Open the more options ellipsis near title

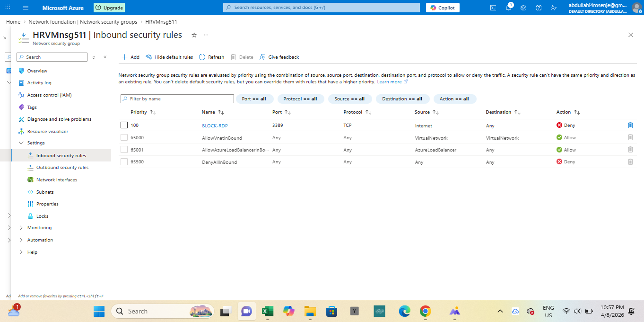pos(206,35)
